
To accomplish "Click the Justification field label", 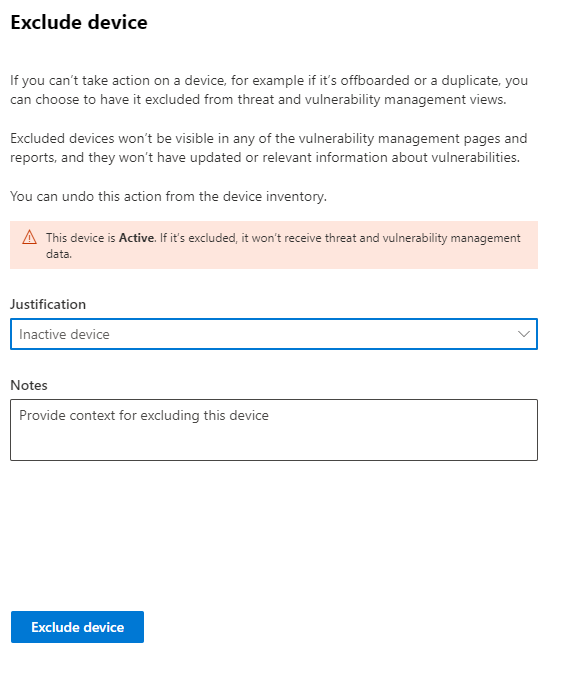I will point(48,304).
